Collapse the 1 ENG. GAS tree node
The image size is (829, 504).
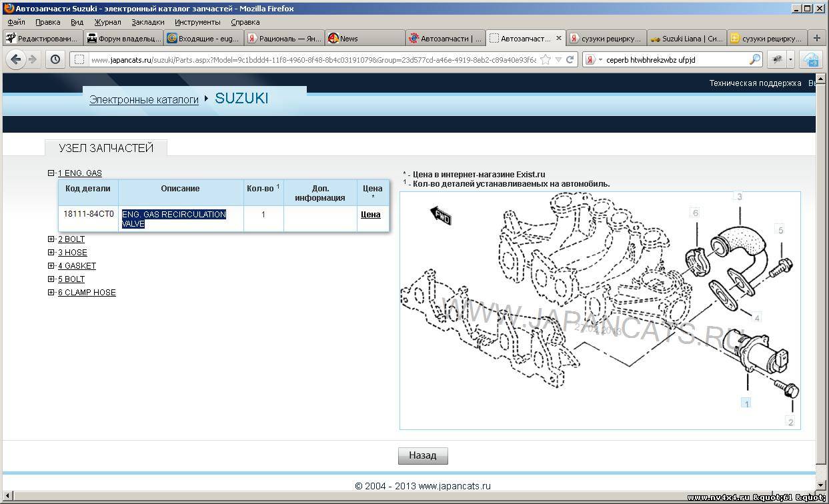[51, 173]
